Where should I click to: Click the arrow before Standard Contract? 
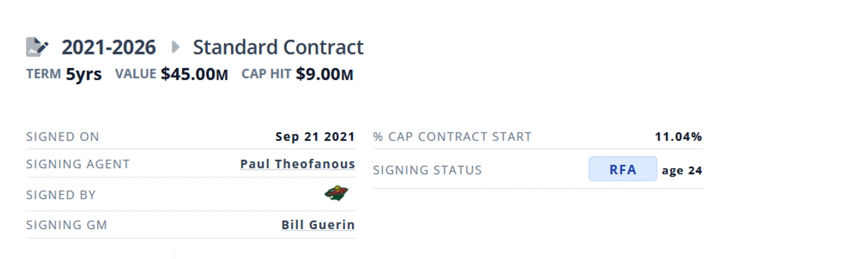coord(175,46)
